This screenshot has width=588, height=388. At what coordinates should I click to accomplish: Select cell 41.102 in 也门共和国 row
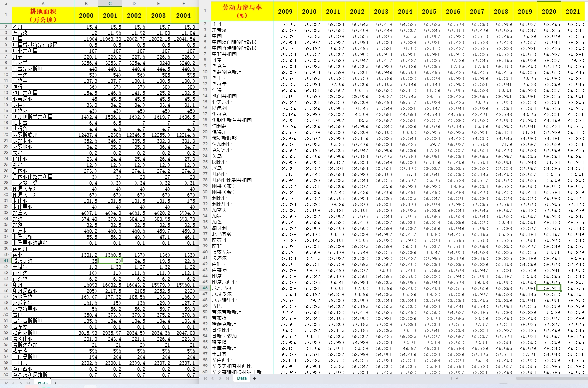point(285,96)
